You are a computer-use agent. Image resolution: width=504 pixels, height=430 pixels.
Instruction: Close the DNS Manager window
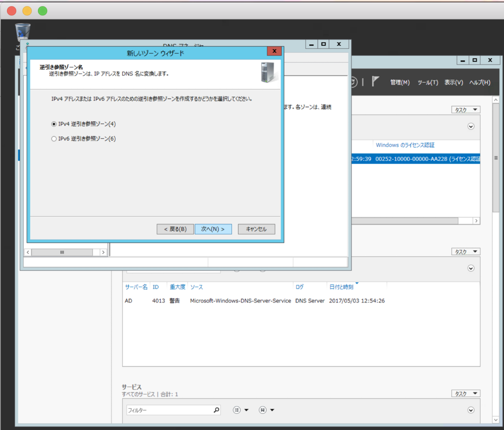[x=339, y=44]
